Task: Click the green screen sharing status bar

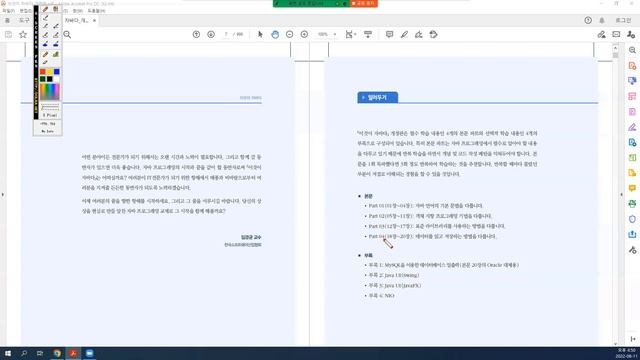Action: click(x=311, y=3)
